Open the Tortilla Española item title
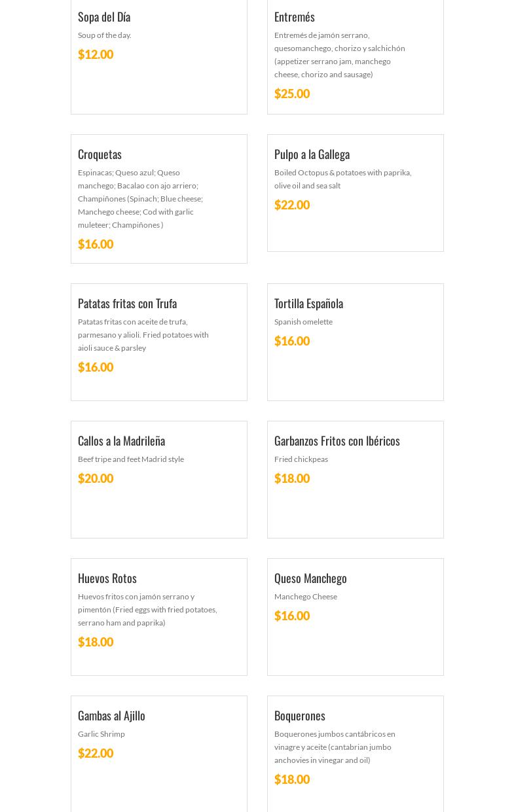The height and width of the screenshot is (812, 514). click(x=308, y=304)
